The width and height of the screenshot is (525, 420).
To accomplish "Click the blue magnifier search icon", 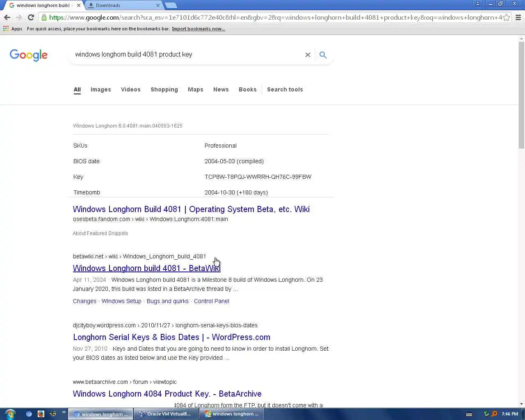I will point(323,55).
